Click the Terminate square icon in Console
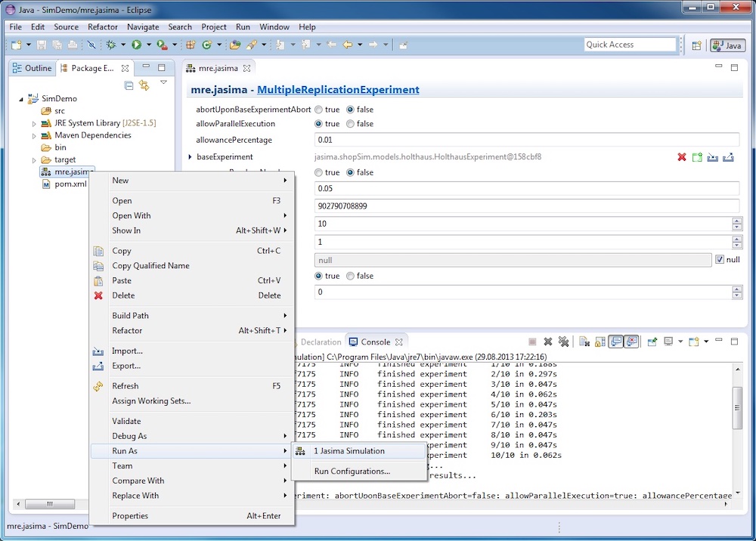 coord(532,342)
